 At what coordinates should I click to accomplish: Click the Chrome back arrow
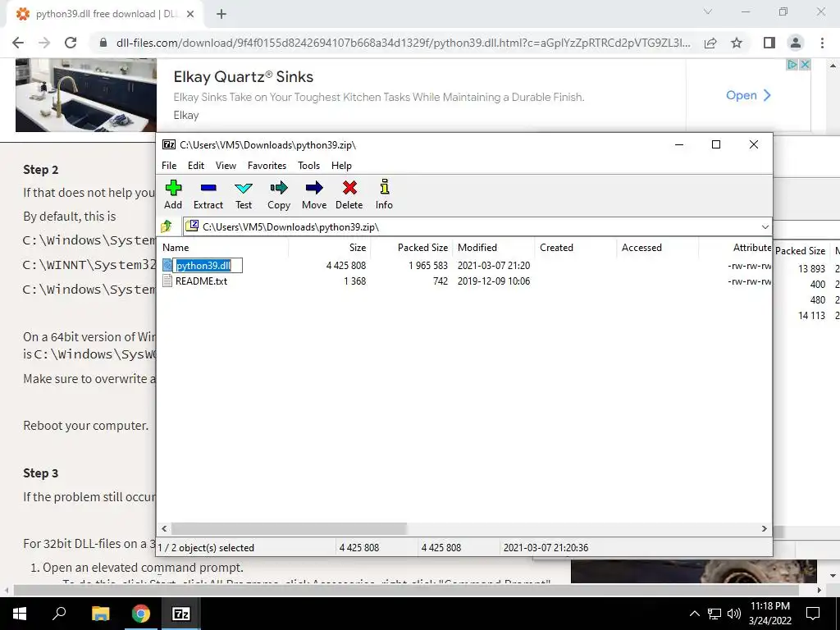tap(18, 43)
